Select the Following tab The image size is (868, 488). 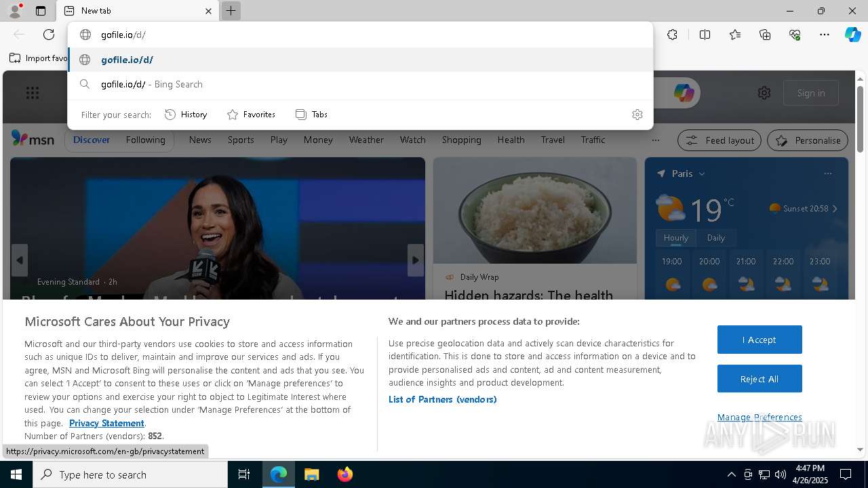point(145,140)
